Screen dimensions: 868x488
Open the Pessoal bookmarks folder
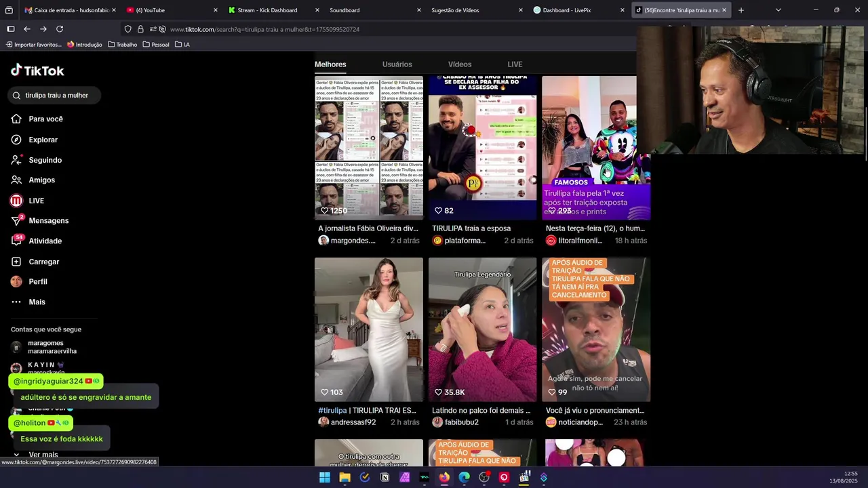156,45
